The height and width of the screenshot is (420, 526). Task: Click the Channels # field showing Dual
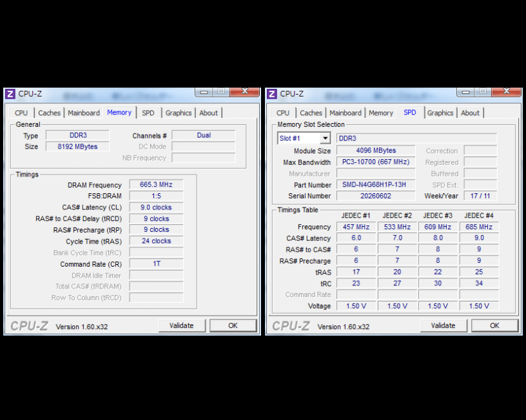click(204, 135)
